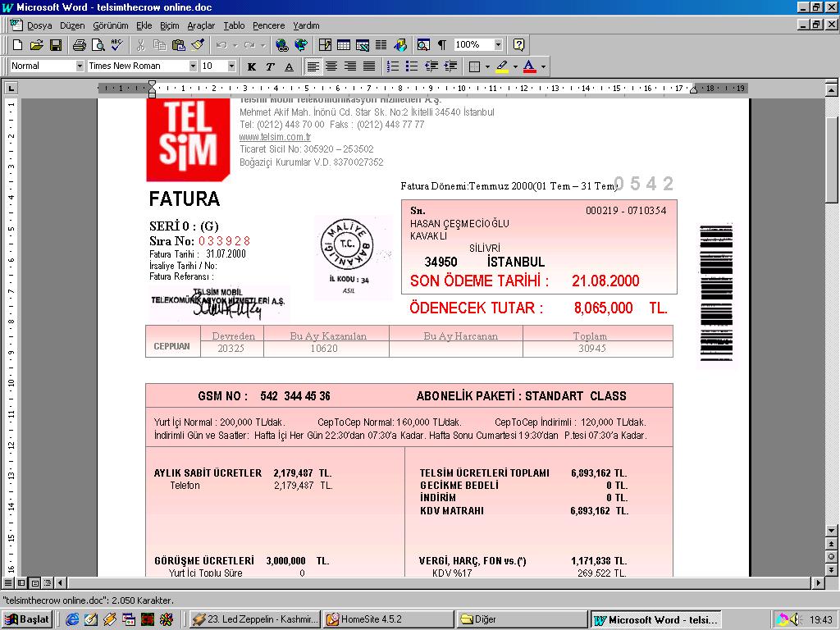Open the Document Map icon
Screen dimensions: 840x630
click(x=423, y=45)
